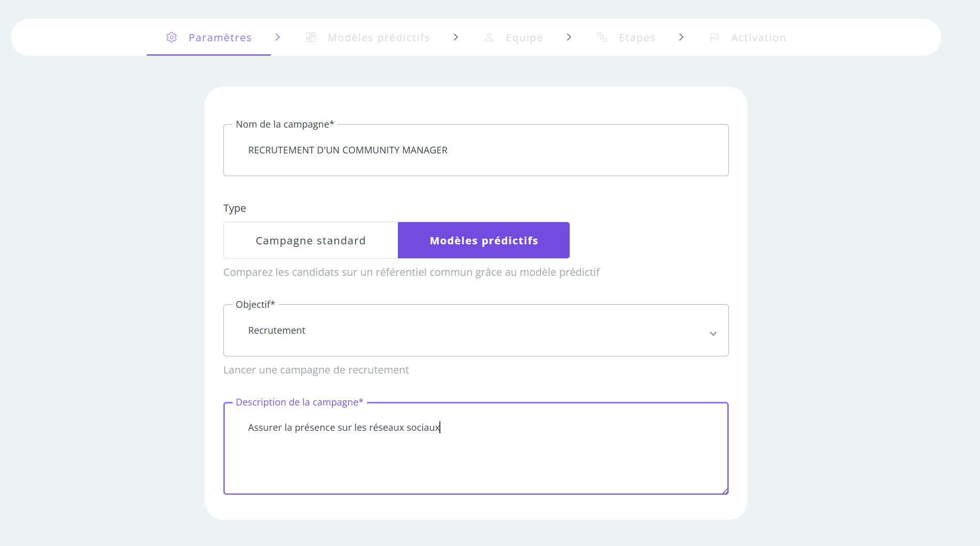Expand the Recrutement objective selector
This screenshot has height=546, width=980.
point(476,330)
